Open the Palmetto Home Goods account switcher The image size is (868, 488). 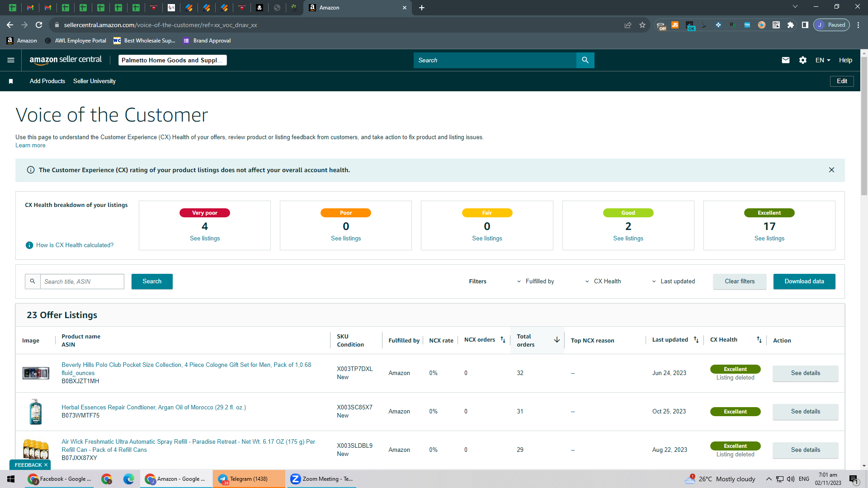[x=173, y=60]
